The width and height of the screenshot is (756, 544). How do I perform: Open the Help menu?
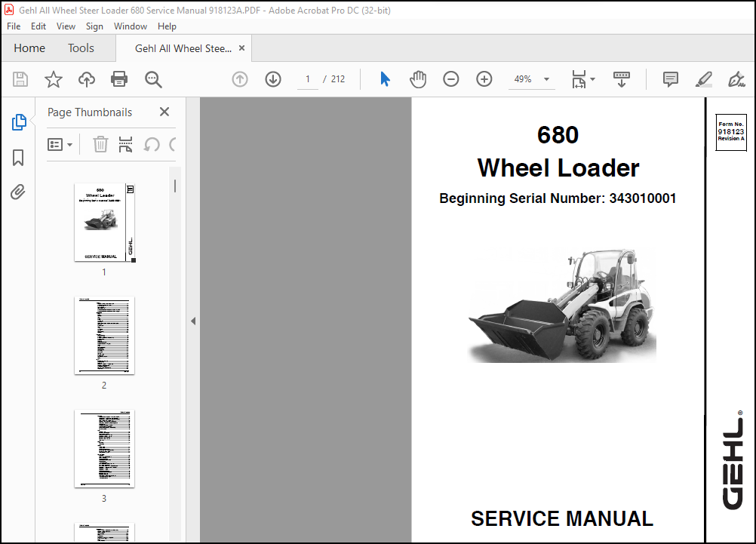[167, 26]
